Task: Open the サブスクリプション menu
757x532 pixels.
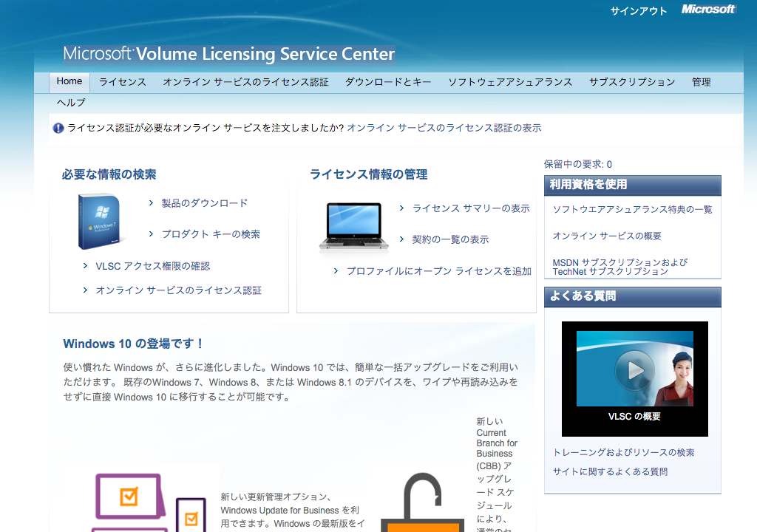Action: click(632, 82)
